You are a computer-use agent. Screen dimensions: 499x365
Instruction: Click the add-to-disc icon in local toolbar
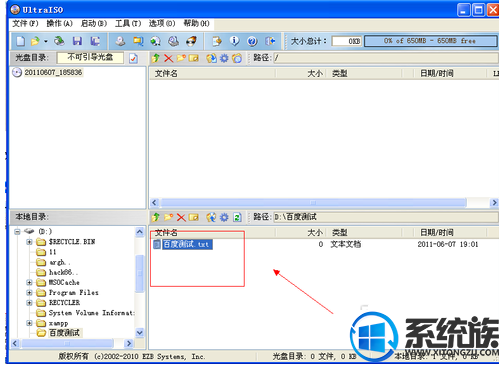[x=211, y=218]
